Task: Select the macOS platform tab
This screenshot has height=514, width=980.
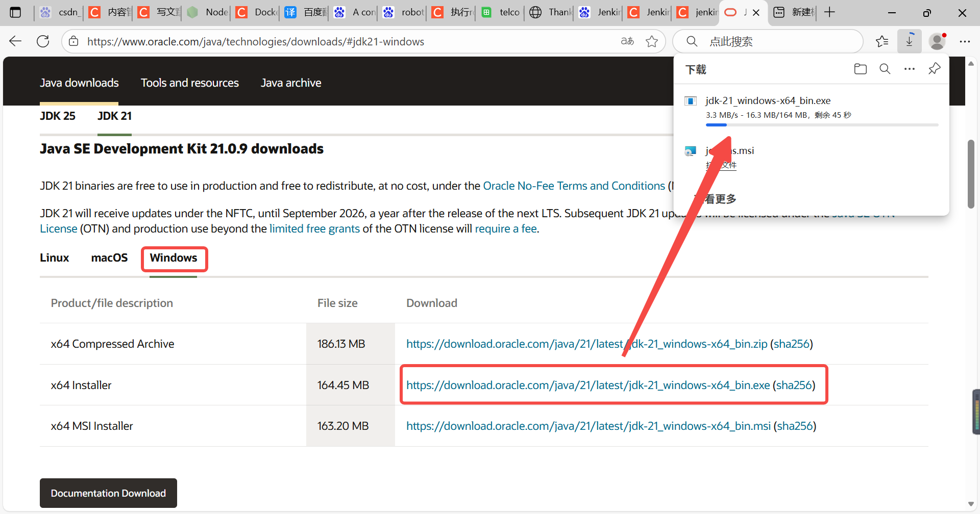Action: tap(109, 258)
